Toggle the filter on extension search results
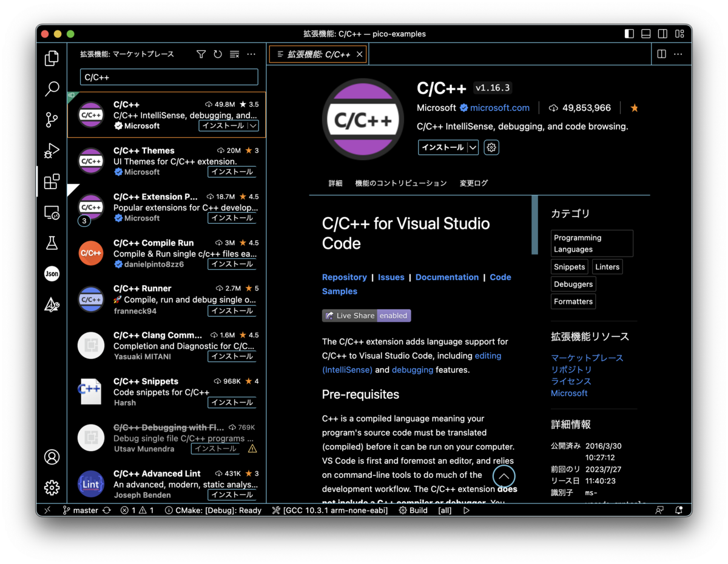The image size is (728, 564). click(x=201, y=54)
